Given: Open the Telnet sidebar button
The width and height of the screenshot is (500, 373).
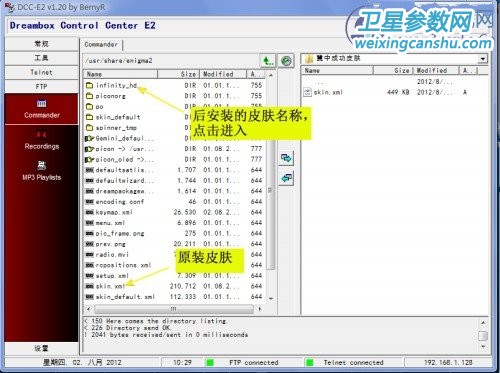Looking at the screenshot, I should [x=42, y=72].
